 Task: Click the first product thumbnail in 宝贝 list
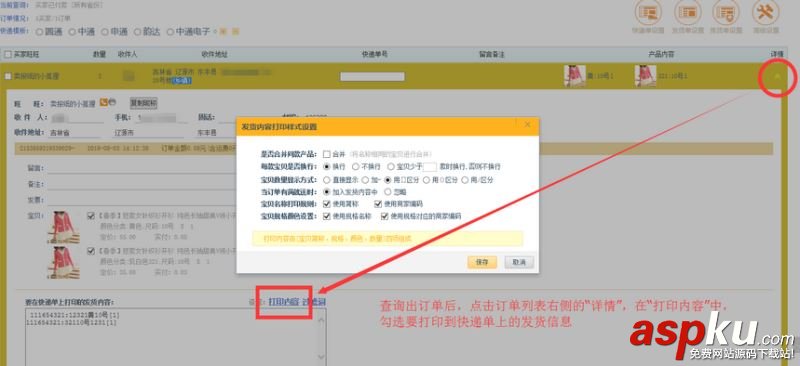click(x=63, y=227)
